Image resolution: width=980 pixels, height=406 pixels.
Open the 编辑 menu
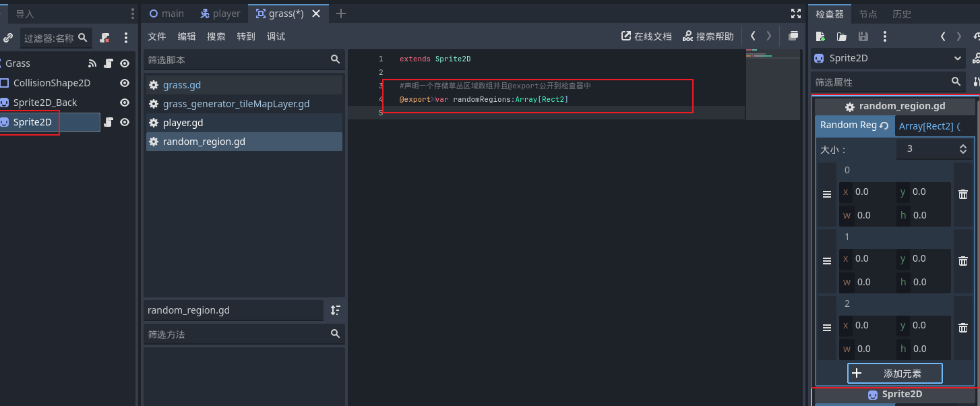(187, 36)
